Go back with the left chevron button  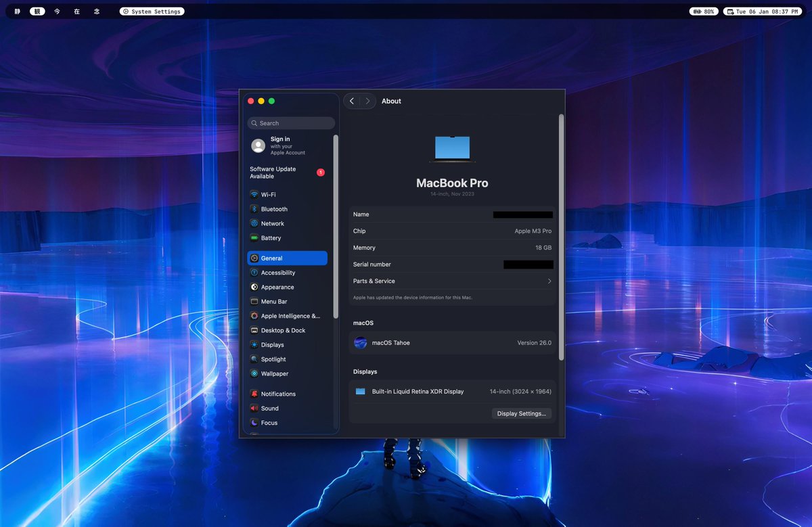pos(352,101)
